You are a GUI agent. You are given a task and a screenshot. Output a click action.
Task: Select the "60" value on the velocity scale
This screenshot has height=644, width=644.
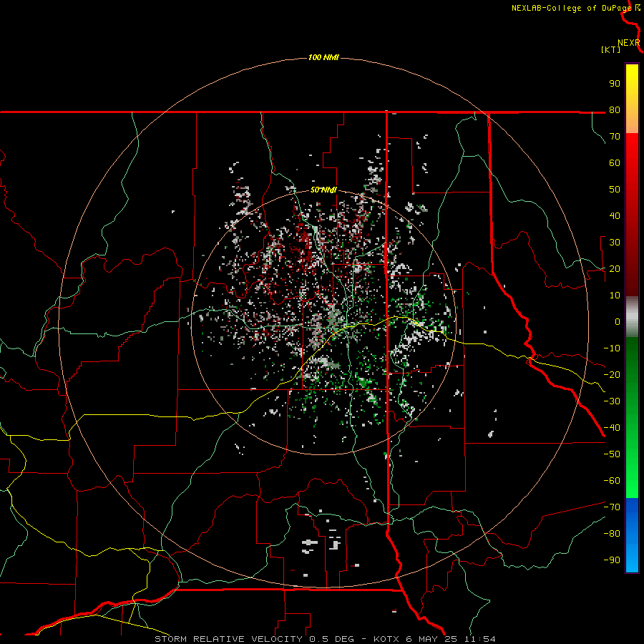point(615,162)
